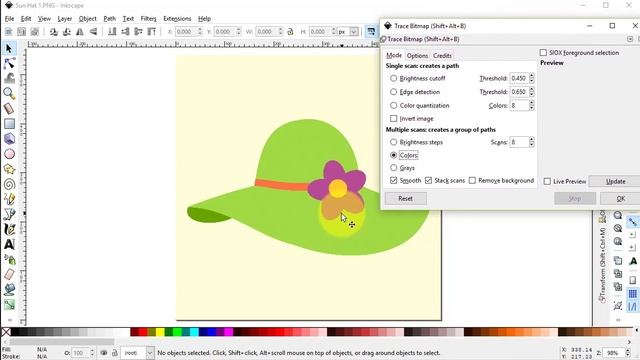Click OK in Trace Bitmap dialog
The image size is (640, 360).
tap(620, 198)
